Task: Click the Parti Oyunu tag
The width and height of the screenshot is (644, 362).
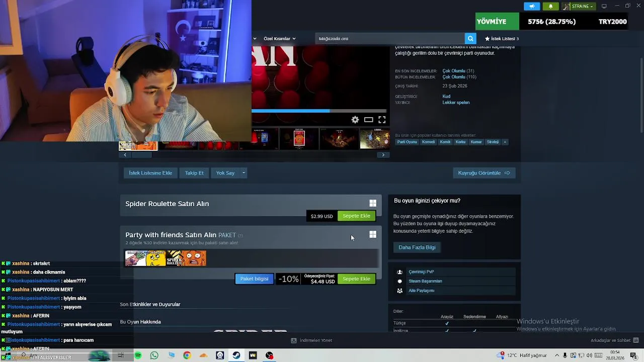Action: (x=407, y=142)
